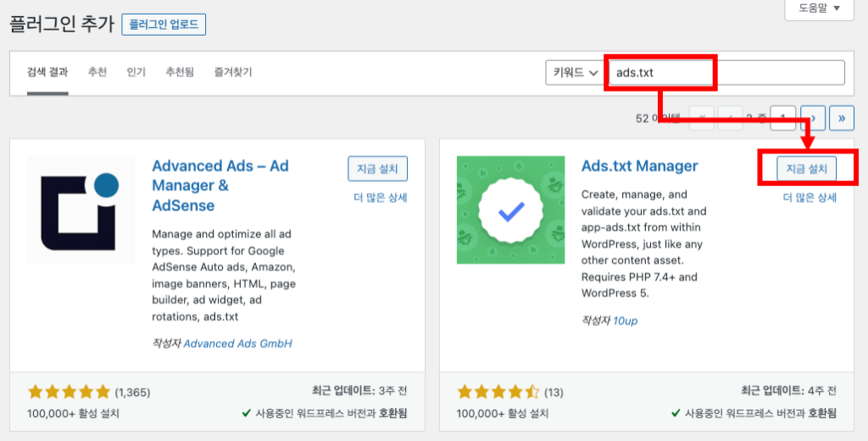The width and height of the screenshot is (868, 441).
Task: Install Advanced Ads with 지금 설치
Action: (x=377, y=169)
